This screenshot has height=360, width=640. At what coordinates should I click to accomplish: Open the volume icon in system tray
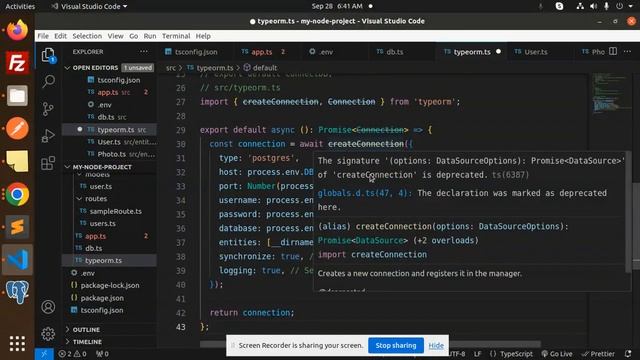point(593,6)
